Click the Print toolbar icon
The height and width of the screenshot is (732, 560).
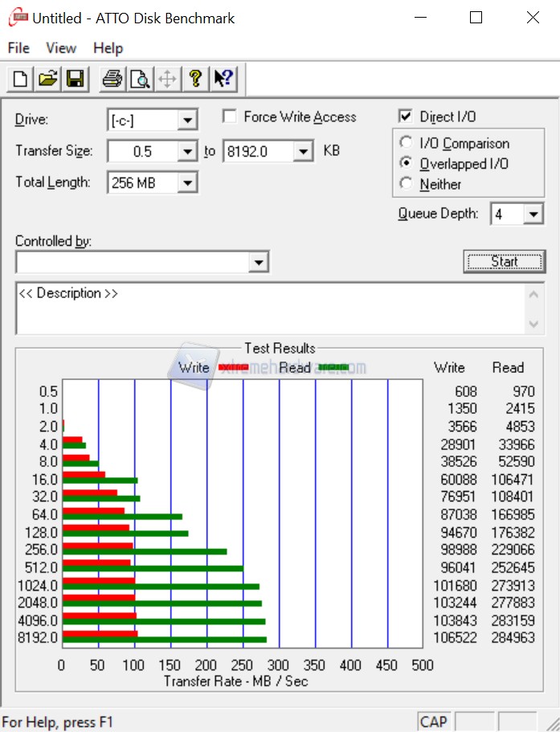(112, 79)
